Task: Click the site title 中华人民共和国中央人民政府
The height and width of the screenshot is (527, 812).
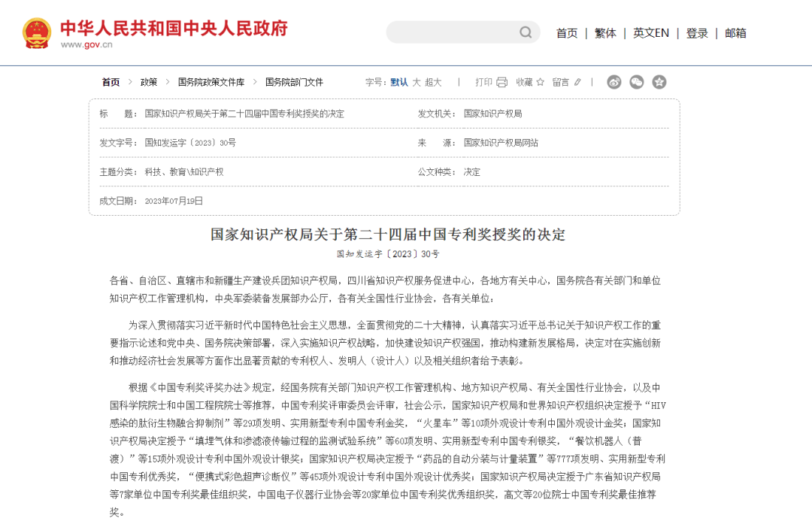Action: click(174, 28)
